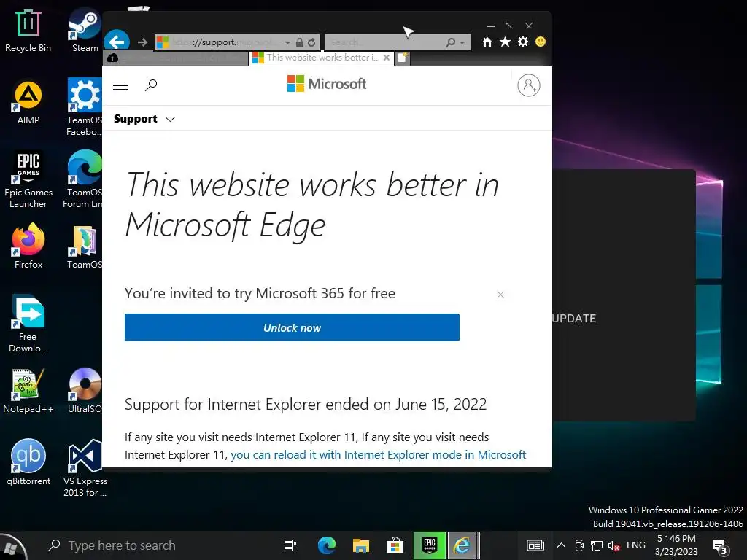The image size is (747, 560).
Task: Close the 'This website works better' tab
Action: coord(387,58)
